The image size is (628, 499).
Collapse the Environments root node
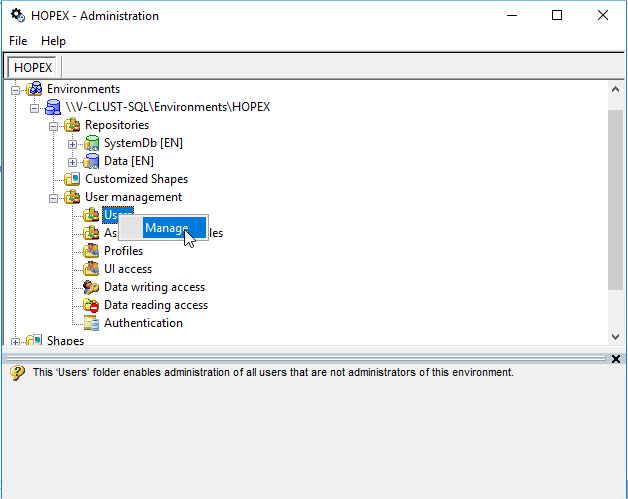point(16,89)
